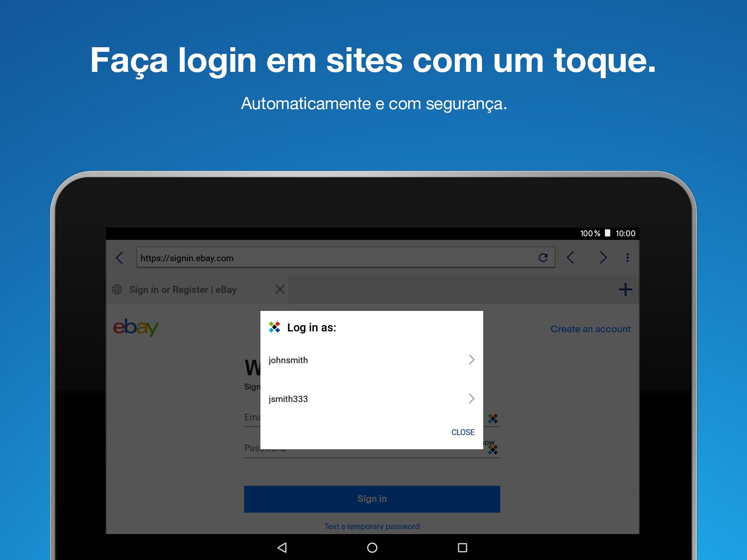747x560 pixels.
Task: Tap the RoboForm icon in the email field
Action: [493, 418]
